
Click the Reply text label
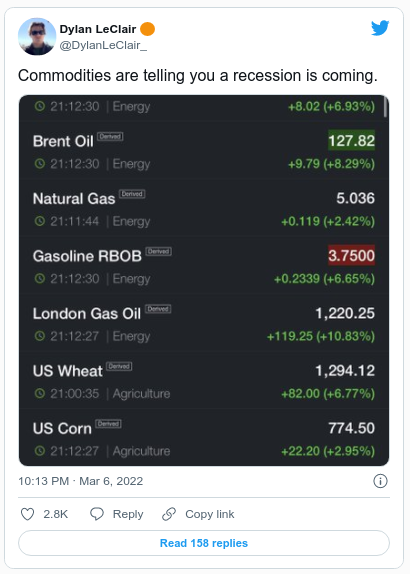pos(128,514)
